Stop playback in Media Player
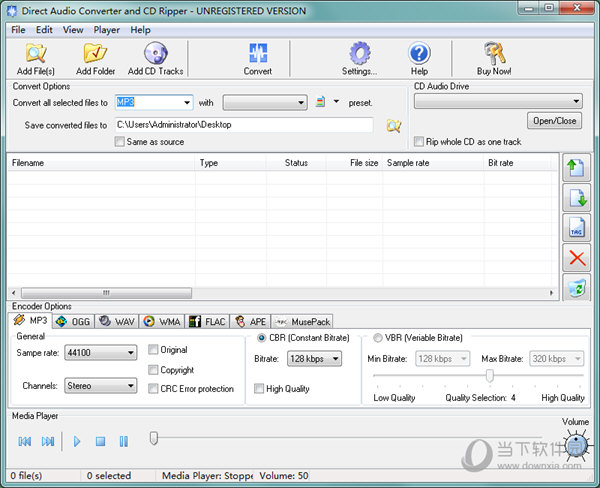Viewport: 600px width, 488px height. point(100,442)
